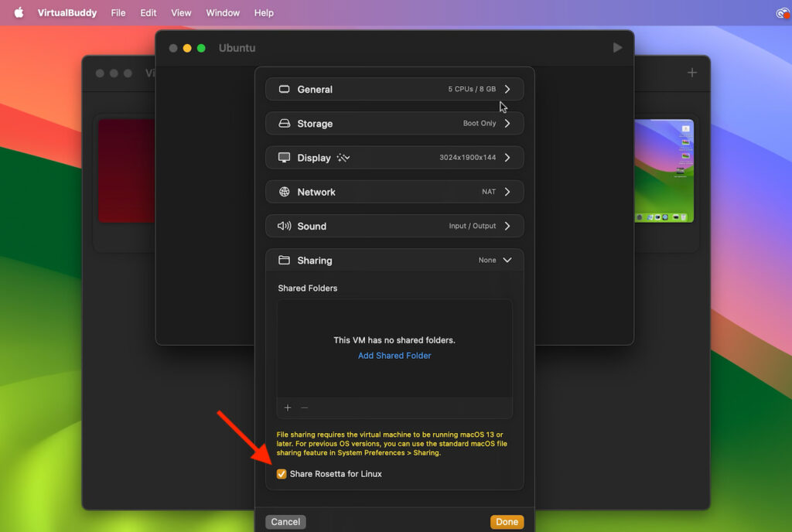Open the Edit menu

click(148, 12)
